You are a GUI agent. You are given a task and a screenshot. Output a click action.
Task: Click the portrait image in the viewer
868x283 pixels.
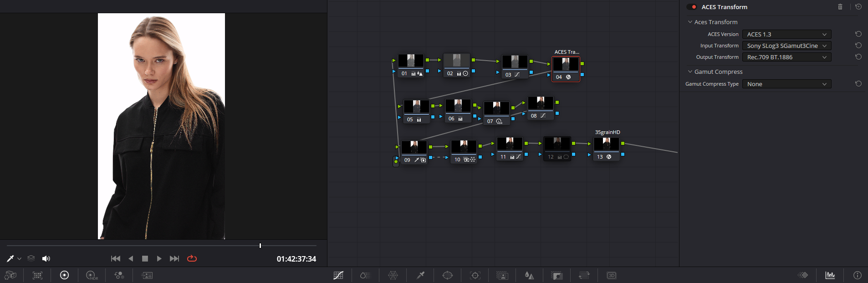click(x=161, y=126)
